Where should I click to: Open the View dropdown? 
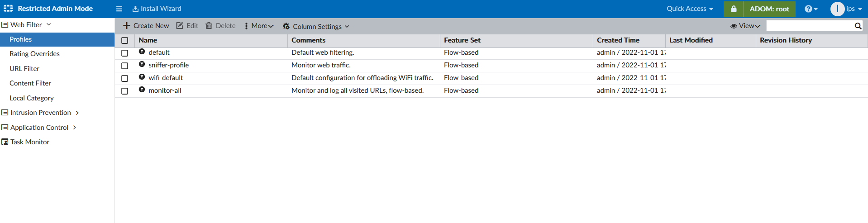(x=745, y=26)
